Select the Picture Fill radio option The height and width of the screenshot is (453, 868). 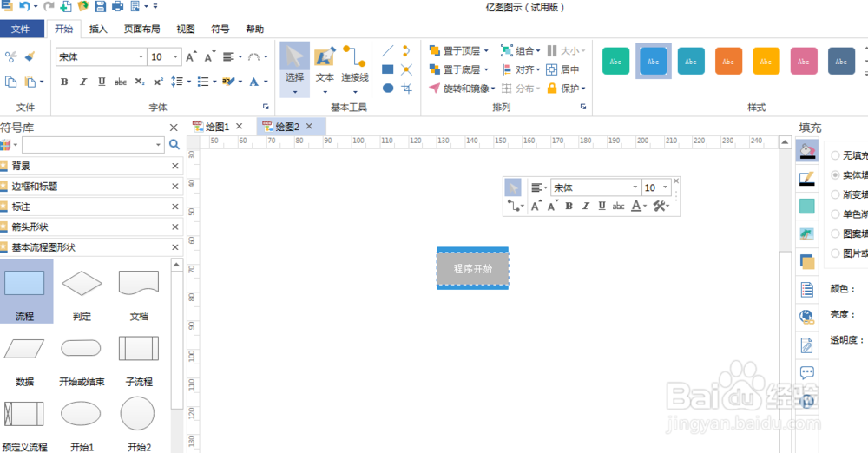(x=835, y=253)
